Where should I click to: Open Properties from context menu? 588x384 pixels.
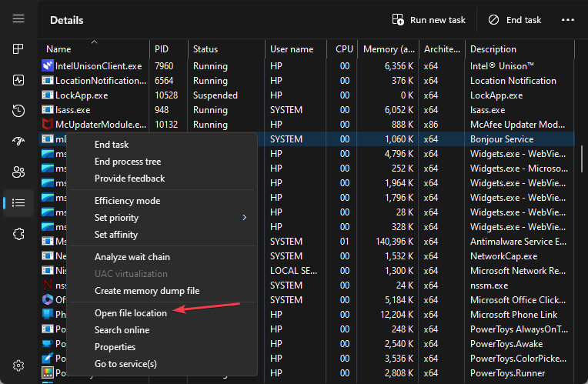[x=115, y=347]
